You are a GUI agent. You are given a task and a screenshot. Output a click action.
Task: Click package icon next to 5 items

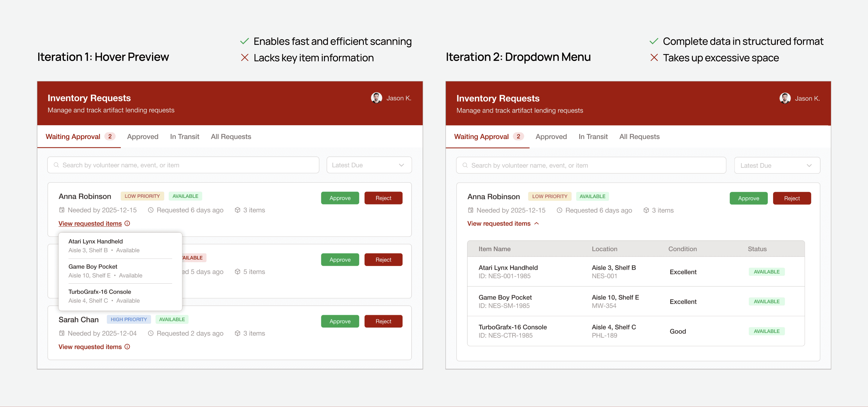coord(237,271)
